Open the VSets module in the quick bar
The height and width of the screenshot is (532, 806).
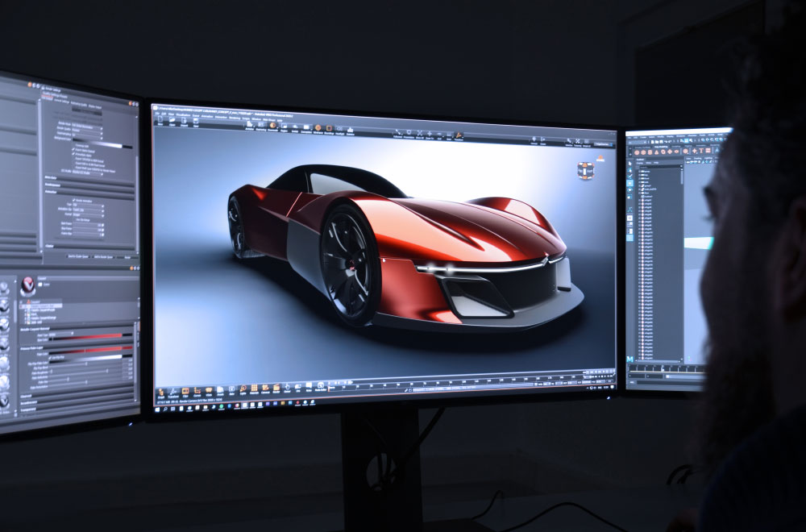pos(209,390)
